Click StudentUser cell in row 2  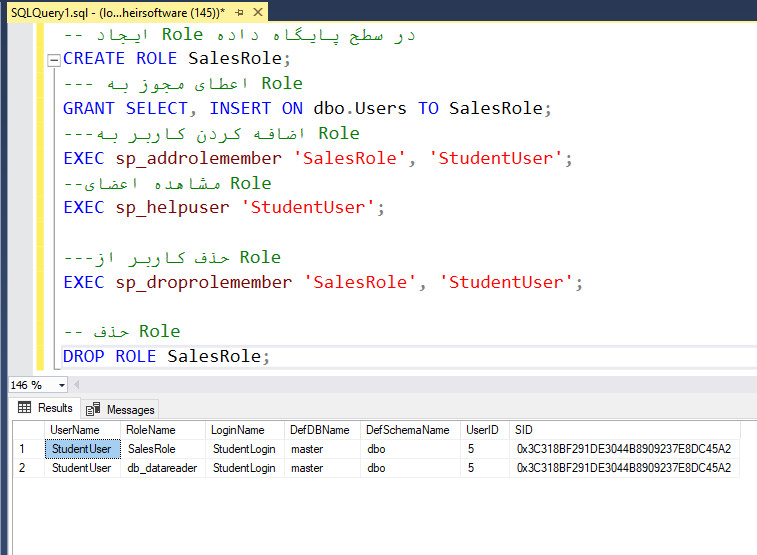[83, 468]
